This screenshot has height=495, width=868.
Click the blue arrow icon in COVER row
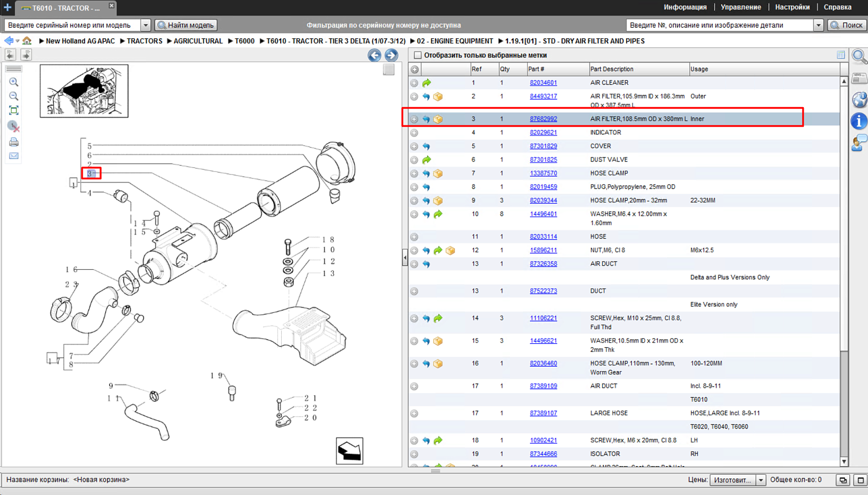(426, 146)
